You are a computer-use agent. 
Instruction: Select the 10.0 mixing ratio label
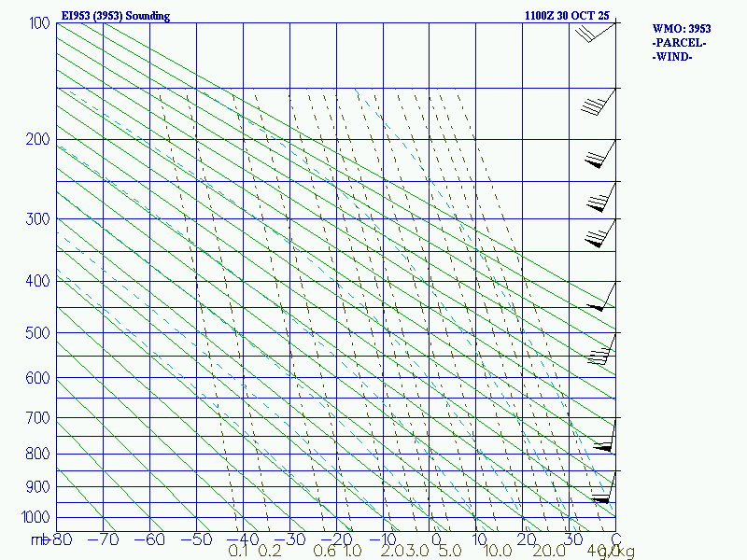coord(498,551)
